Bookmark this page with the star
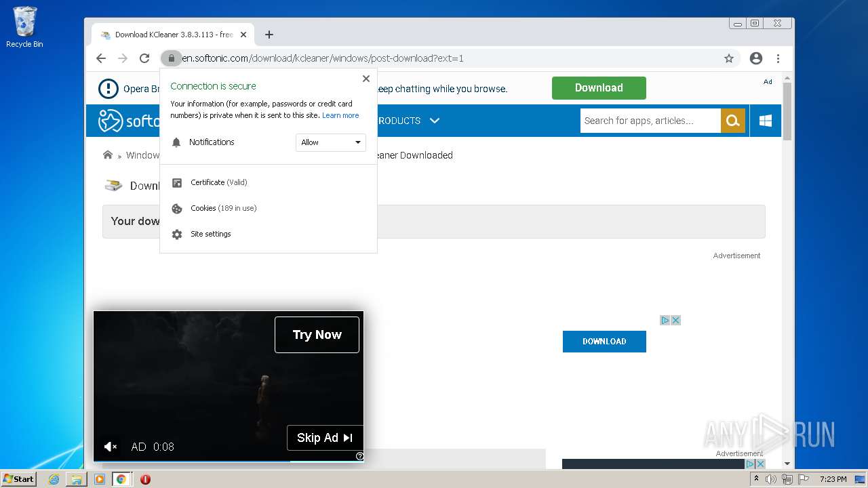This screenshot has height=488, width=868. pos(729,58)
